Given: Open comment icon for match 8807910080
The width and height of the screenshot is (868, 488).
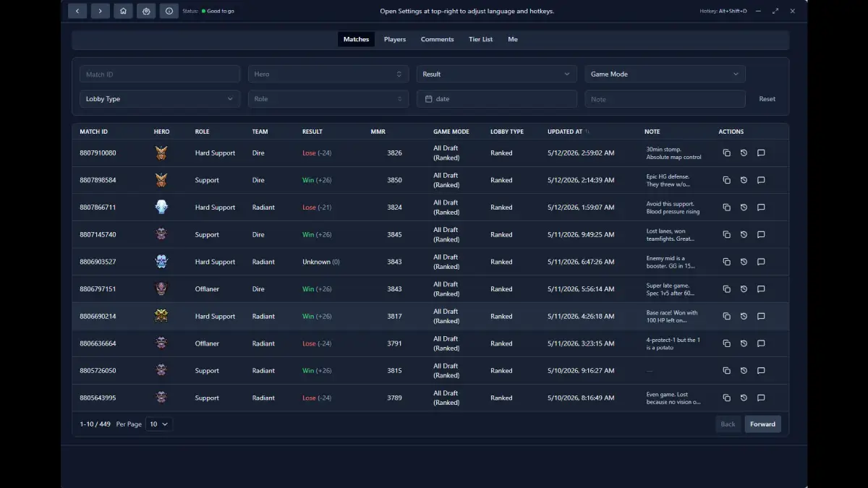Looking at the screenshot, I should [761, 153].
